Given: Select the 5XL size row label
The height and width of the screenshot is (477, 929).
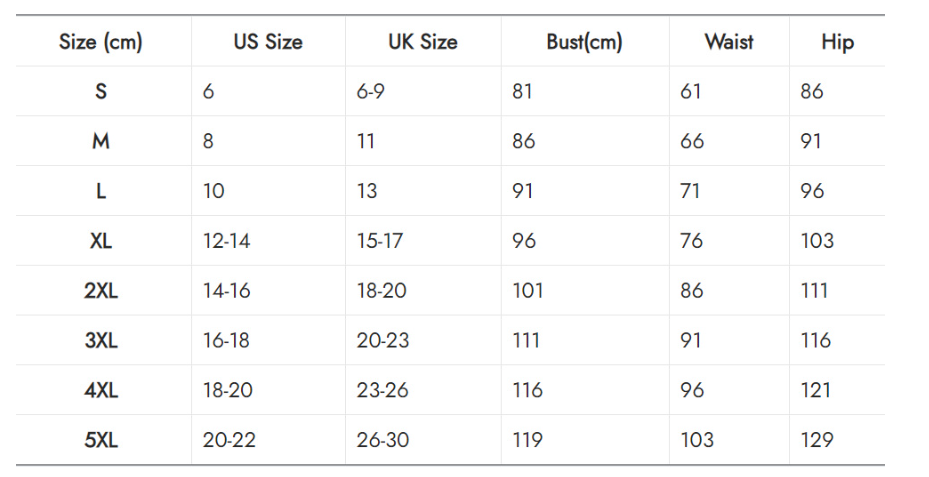Looking at the screenshot, I should tap(101, 440).
